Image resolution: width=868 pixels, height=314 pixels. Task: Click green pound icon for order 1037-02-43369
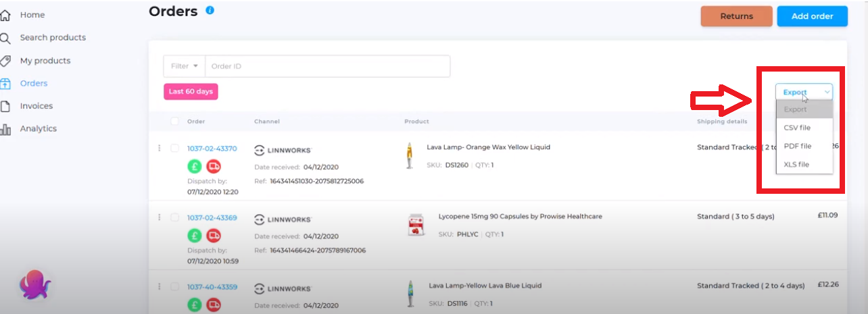[x=195, y=235]
